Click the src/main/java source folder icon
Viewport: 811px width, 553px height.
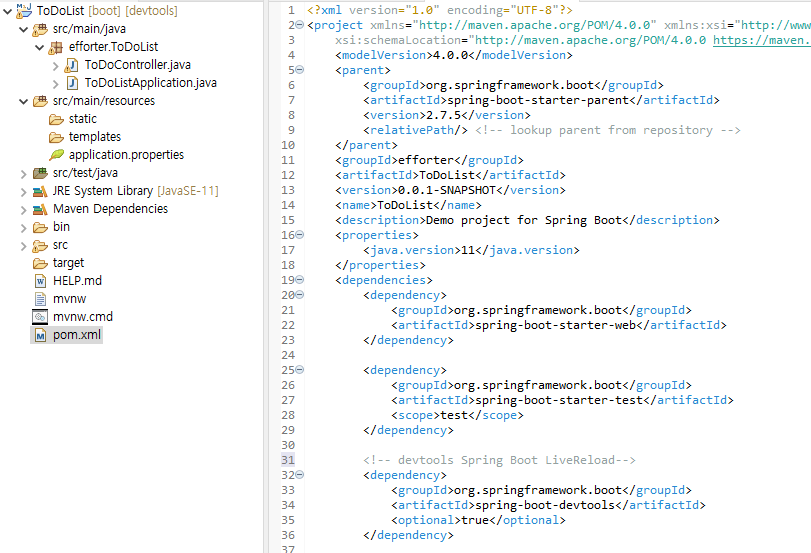pos(40,29)
